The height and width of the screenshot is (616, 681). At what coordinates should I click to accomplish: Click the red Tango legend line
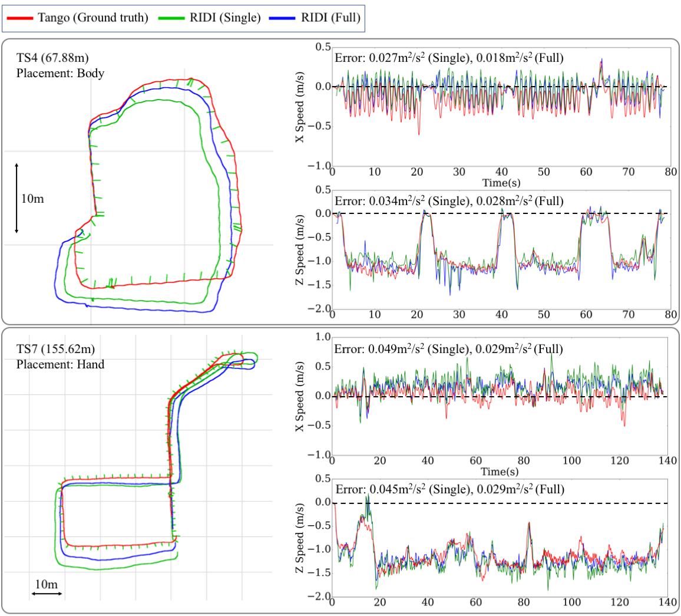tap(20, 18)
